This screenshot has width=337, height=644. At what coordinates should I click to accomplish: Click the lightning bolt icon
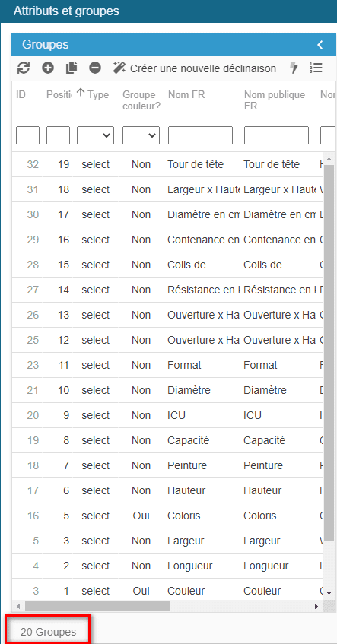(294, 68)
